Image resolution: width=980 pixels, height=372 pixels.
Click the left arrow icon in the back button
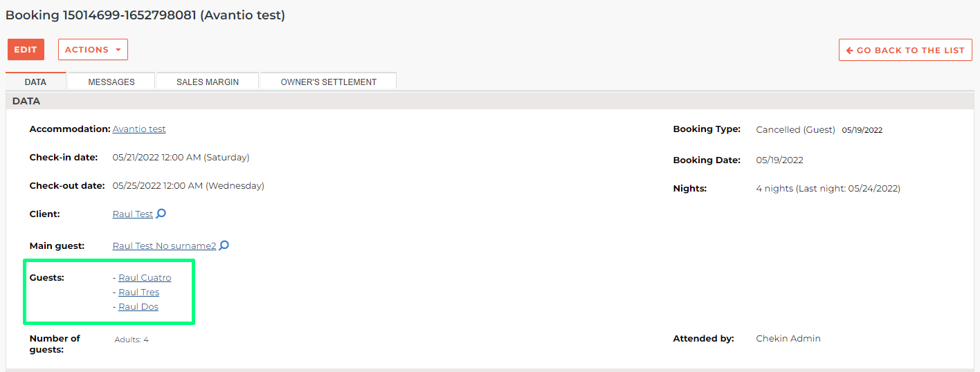coord(850,50)
